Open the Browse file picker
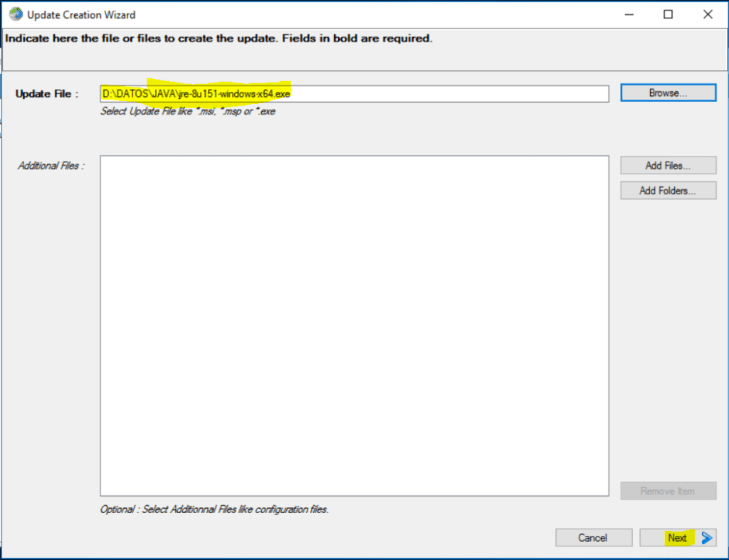The image size is (729, 560). click(x=668, y=93)
